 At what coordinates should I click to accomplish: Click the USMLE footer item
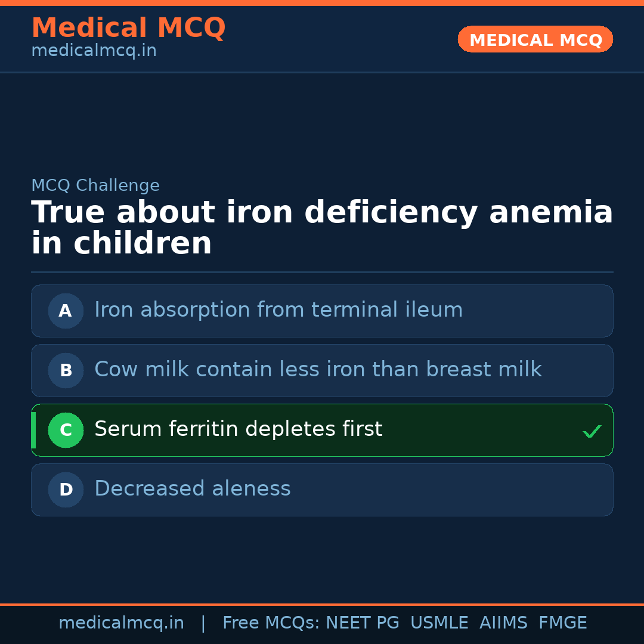pyautogui.click(x=439, y=623)
